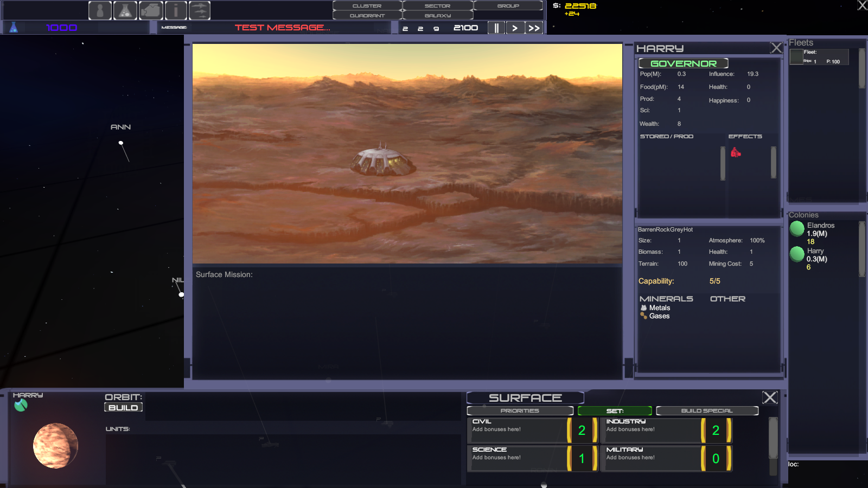Click the Orbit Build button
This screenshot has height=488, width=868.
tap(123, 407)
